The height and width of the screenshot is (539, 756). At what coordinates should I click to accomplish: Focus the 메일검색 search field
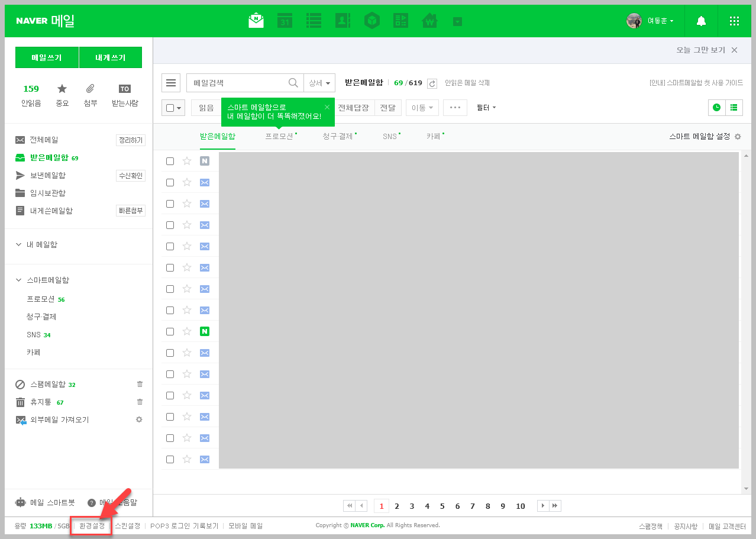coord(237,83)
